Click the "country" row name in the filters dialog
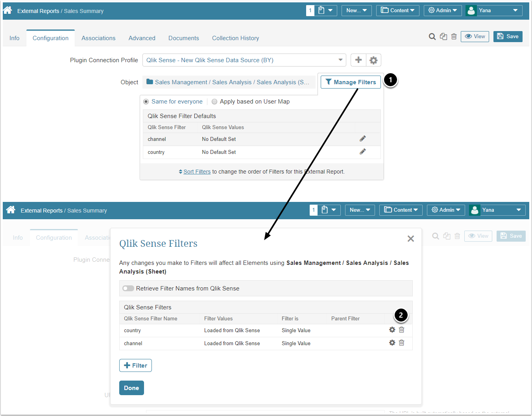Viewport: 532px width, 416px height. 132,331
